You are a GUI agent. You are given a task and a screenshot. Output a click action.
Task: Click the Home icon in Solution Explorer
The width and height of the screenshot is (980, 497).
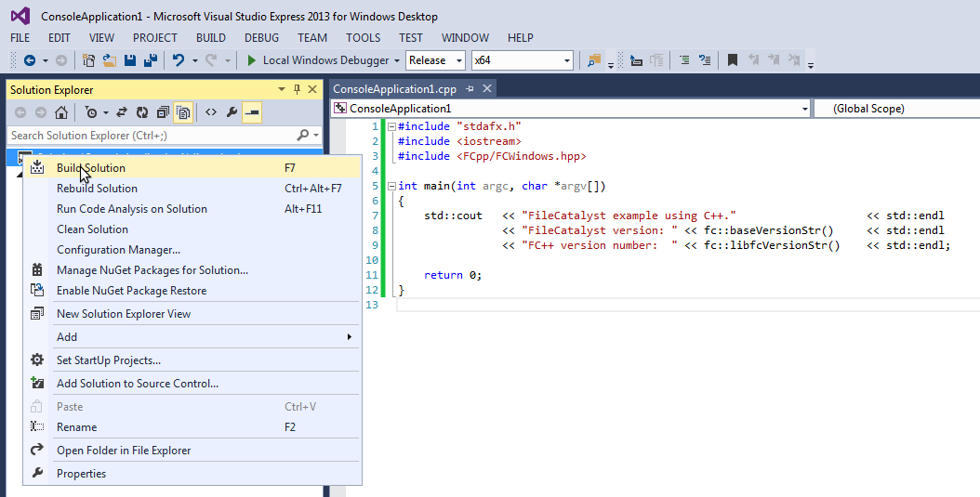click(60, 112)
